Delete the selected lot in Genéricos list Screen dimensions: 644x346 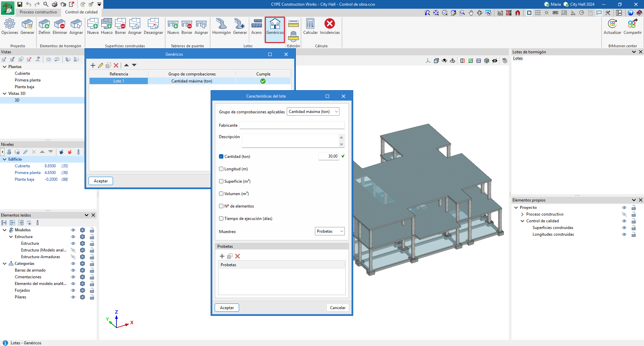click(x=116, y=65)
